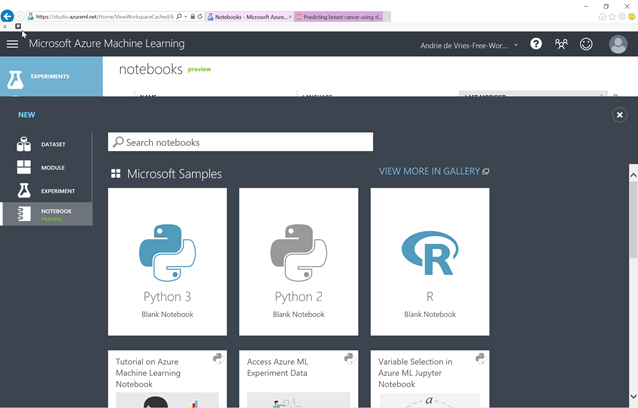The height and width of the screenshot is (408, 638).
Task: Close the Notebooks browser tab
Action: (290, 17)
